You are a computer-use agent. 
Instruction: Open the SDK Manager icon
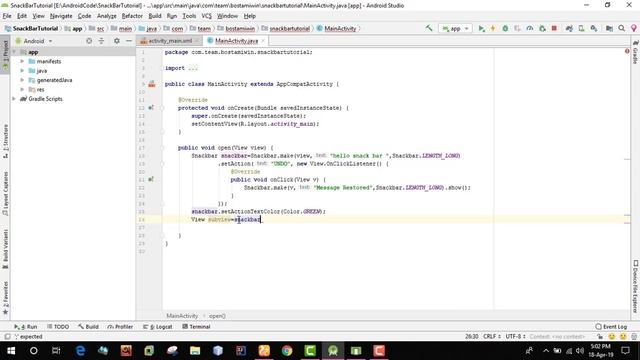point(594,28)
